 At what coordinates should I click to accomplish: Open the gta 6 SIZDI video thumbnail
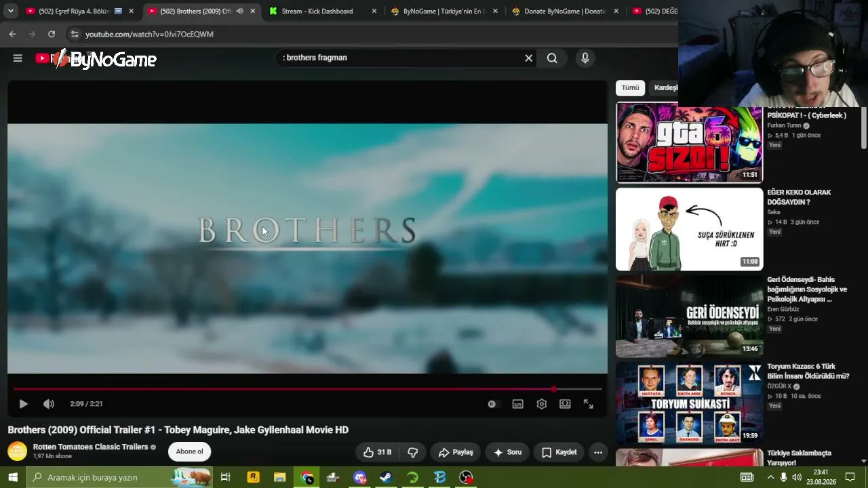tap(689, 142)
